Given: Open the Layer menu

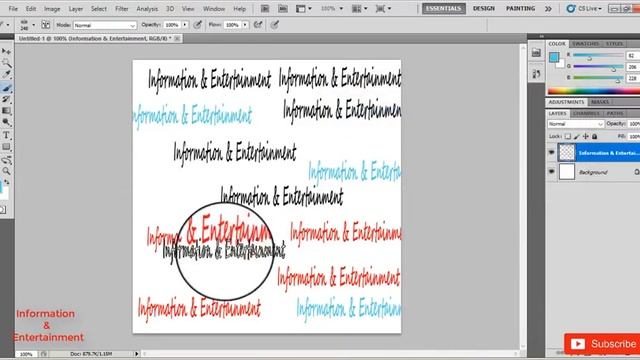Looking at the screenshot, I should (76, 9).
